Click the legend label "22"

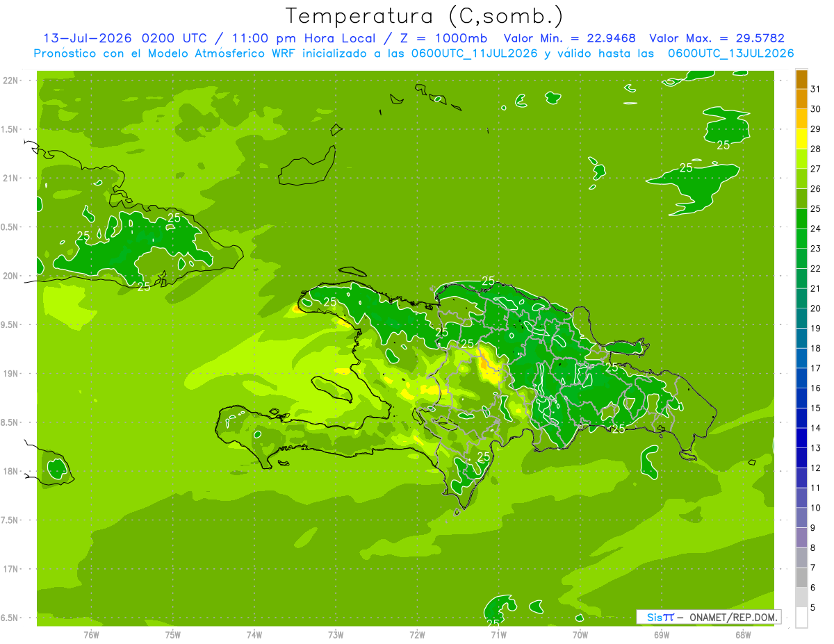[x=816, y=269]
